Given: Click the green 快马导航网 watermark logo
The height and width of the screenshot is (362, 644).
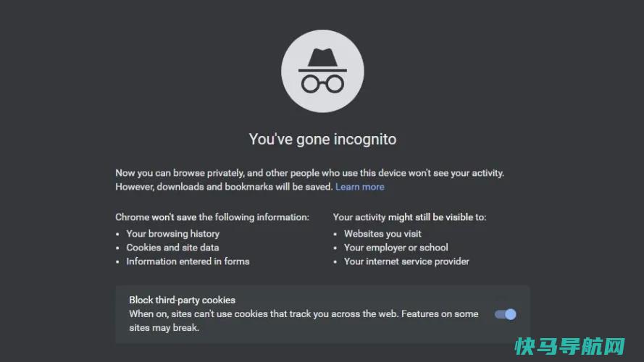Looking at the screenshot, I should tap(570, 347).
